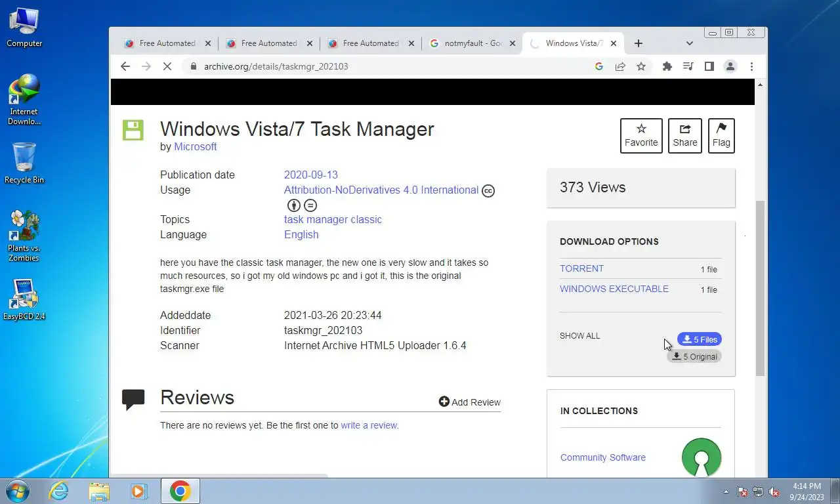Click the Chrome back arrow
The image size is (840, 504).
(125, 66)
